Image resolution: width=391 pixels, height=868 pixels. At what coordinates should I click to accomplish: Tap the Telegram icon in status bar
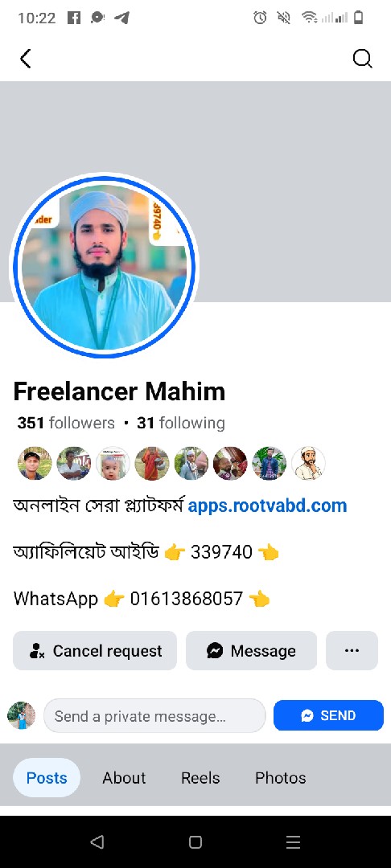pyautogui.click(x=121, y=18)
